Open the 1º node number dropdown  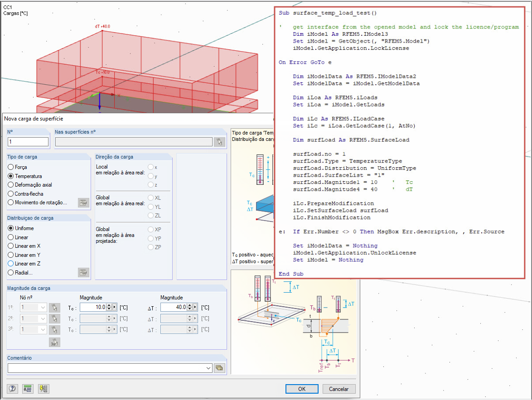(43, 308)
